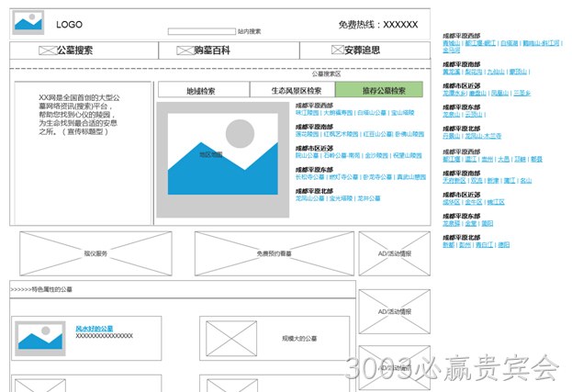Open the 梨花沟 scenic area link
This screenshot has height=392, width=572.
474,72
